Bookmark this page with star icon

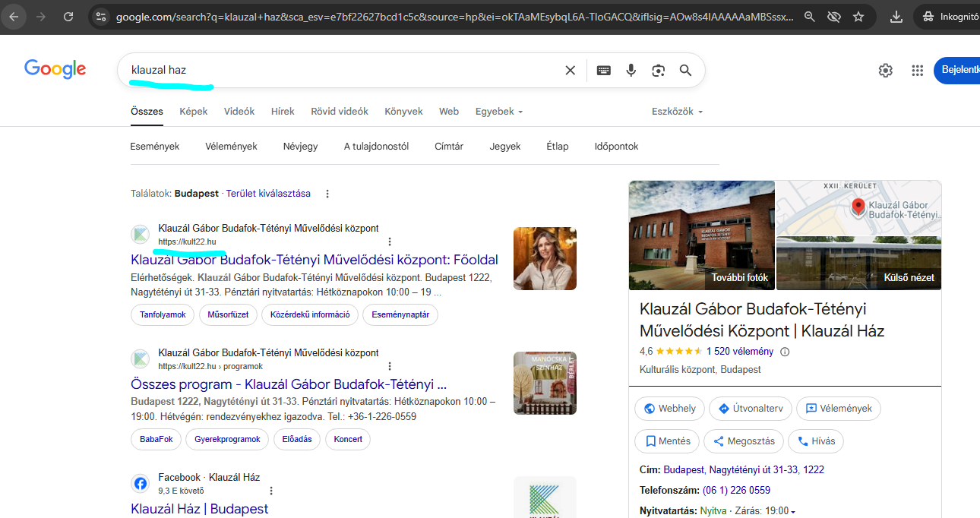[x=858, y=17]
